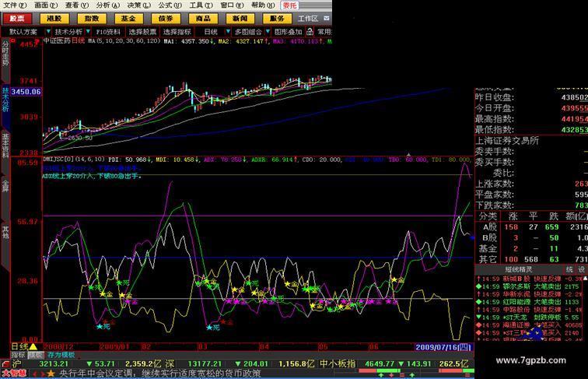Open F10资料 information

108,32
